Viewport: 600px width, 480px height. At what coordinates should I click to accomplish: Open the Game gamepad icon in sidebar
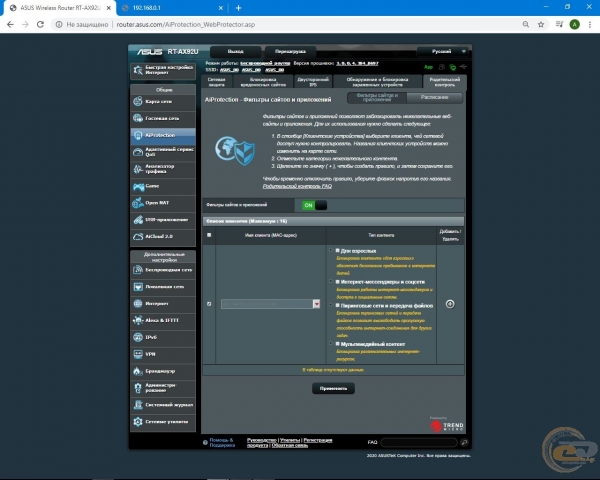[x=138, y=186]
